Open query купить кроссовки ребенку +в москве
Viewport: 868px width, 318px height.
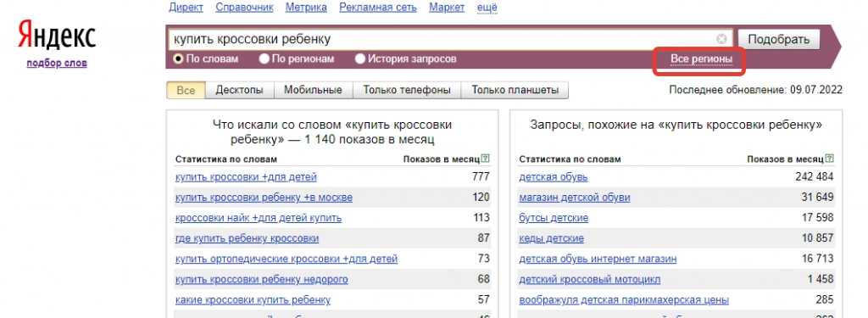click(x=264, y=198)
